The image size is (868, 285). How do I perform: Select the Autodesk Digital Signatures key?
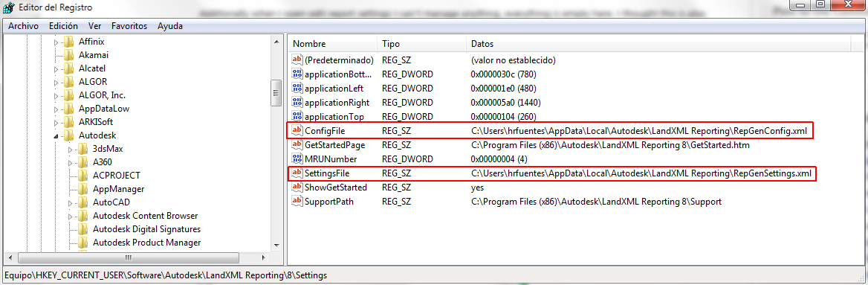click(x=146, y=229)
